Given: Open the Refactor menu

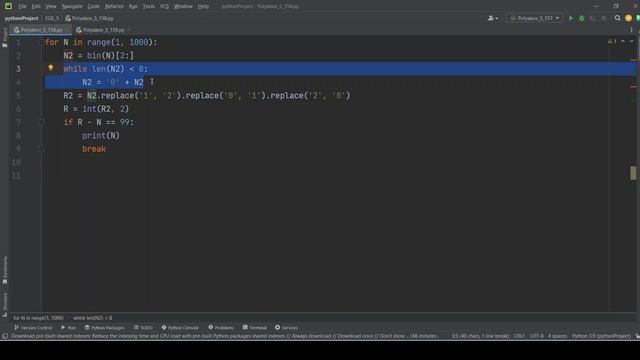Looking at the screenshot, I should [x=114, y=6].
